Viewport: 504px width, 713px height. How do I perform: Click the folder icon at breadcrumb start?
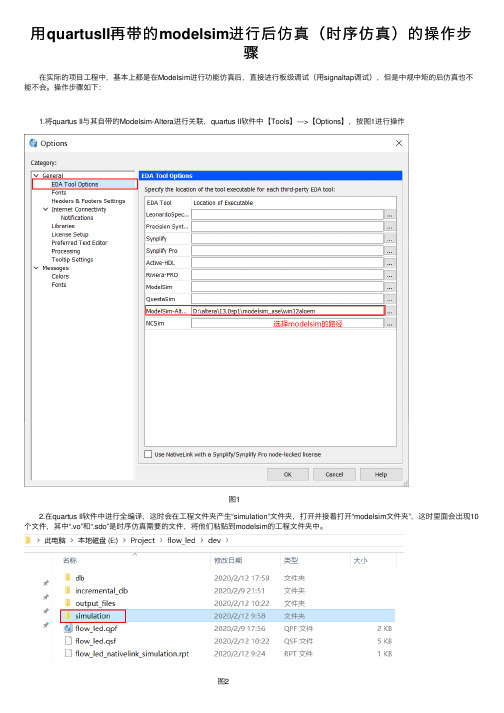point(27,540)
